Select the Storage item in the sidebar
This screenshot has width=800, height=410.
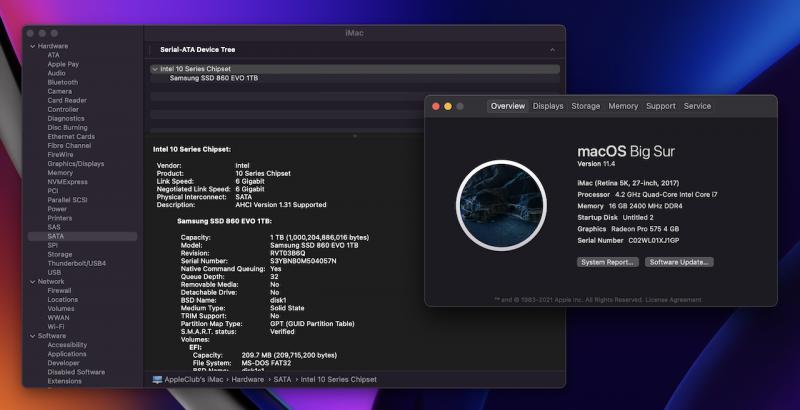pyautogui.click(x=60, y=254)
